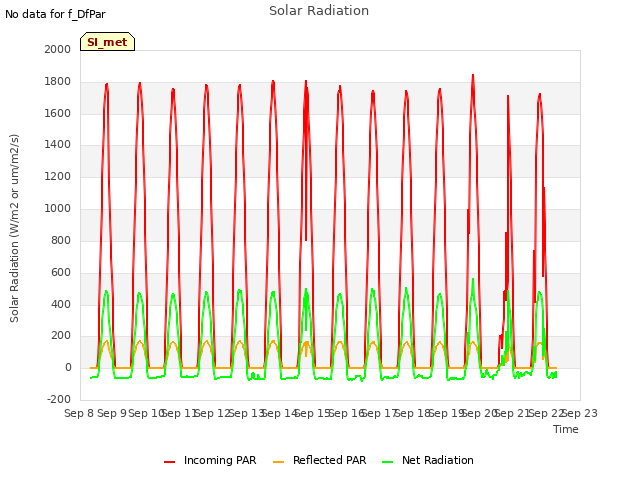
Task: Click the Sep 23 x-axis tick label
Action: 580,413
